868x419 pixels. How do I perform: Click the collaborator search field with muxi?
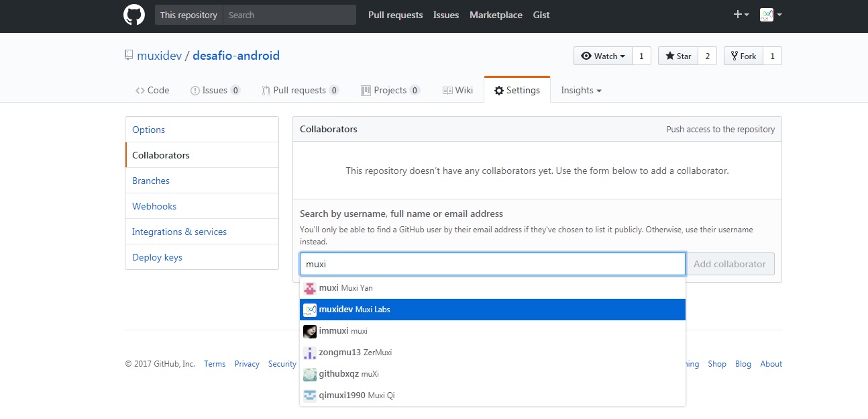click(492, 264)
